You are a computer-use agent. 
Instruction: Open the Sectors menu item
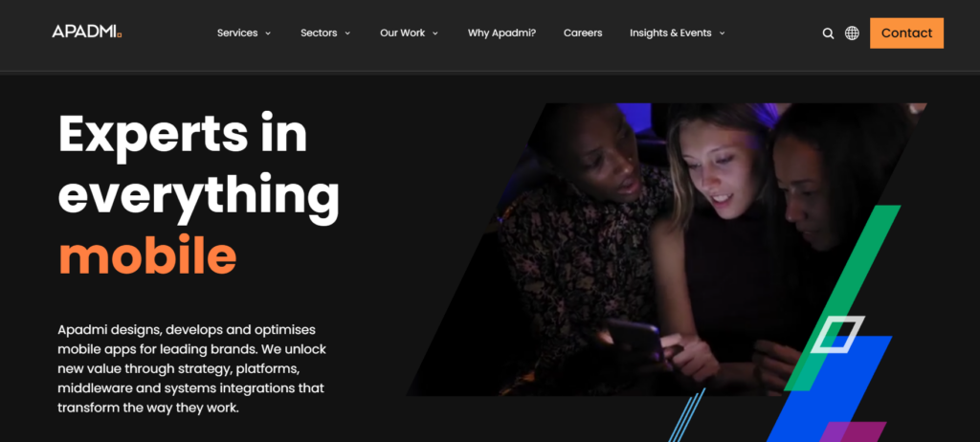319,33
